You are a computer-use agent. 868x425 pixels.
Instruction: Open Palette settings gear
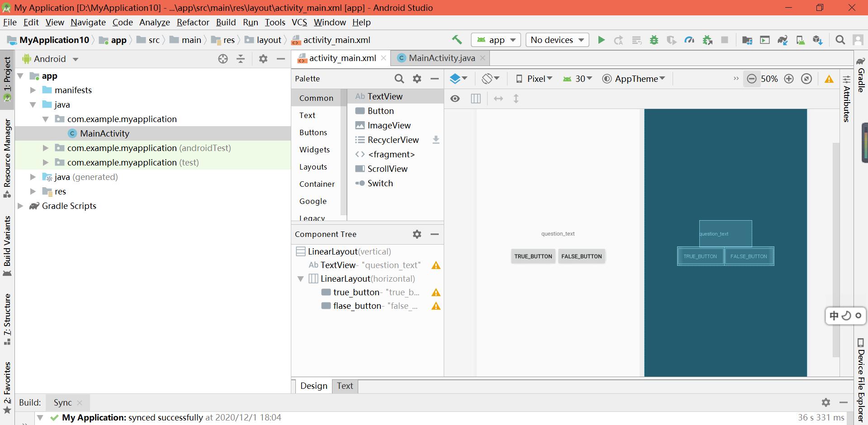click(417, 79)
